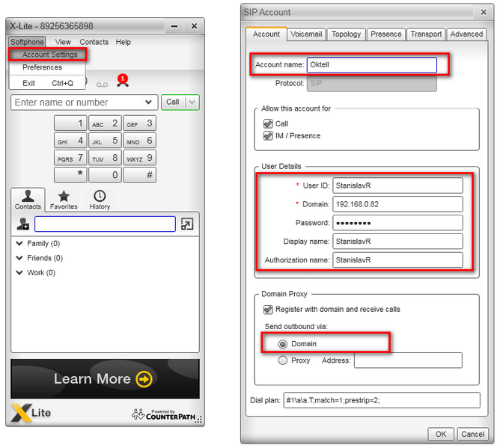Open the voicemail icon in X-Lite
This screenshot has width=497, height=448.
coord(102,85)
